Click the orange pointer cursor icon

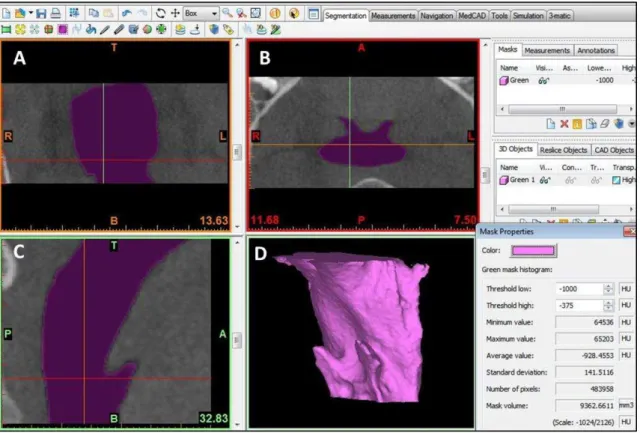(293, 13)
